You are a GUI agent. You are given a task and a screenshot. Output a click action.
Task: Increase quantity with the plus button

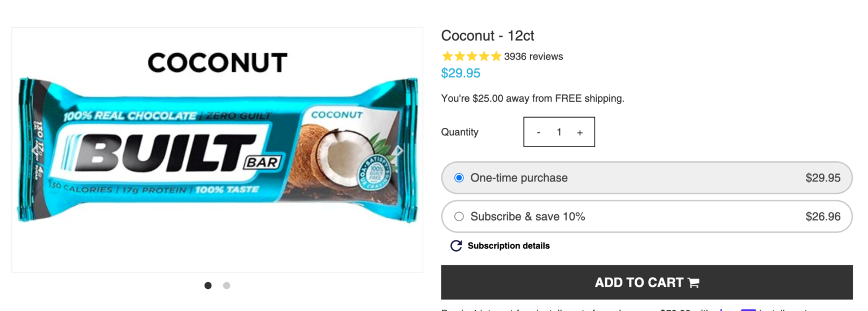[580, 132]
